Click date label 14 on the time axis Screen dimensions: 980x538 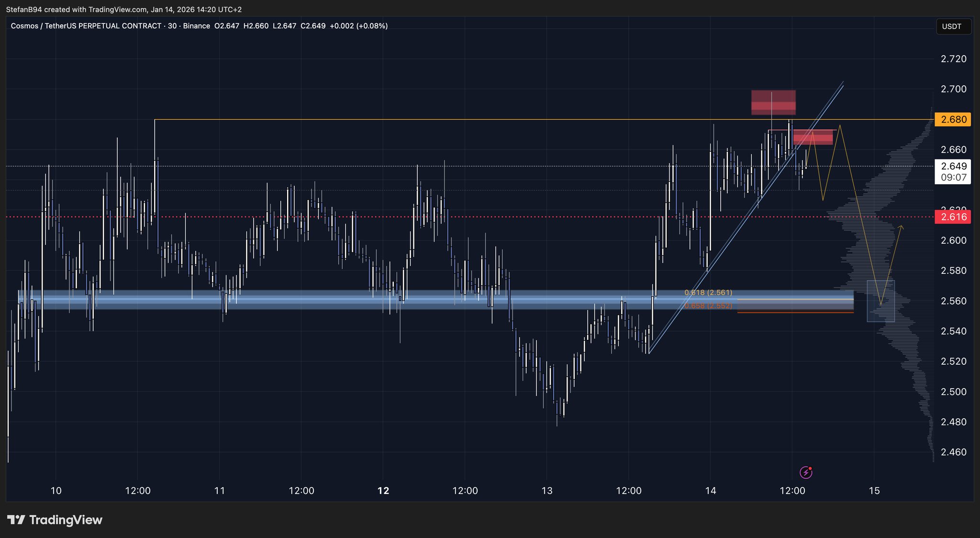coord(711,491)
